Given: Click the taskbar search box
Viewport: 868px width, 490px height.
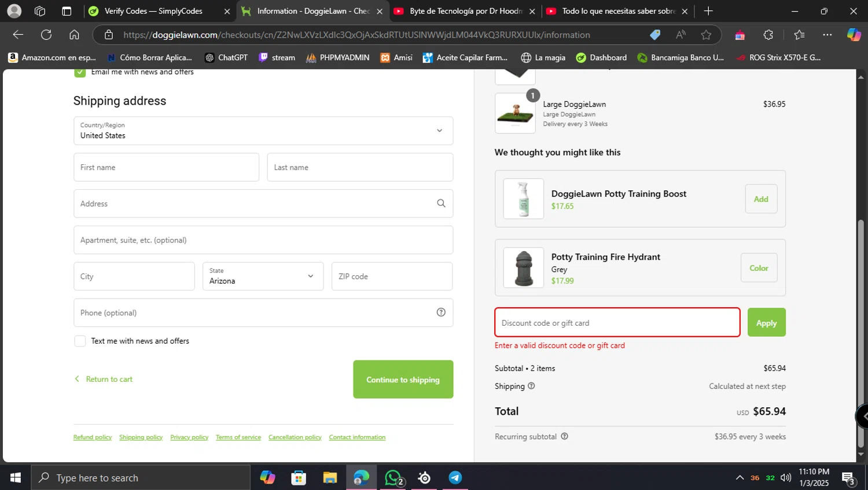Looking at the screenshot, I should click(x=141, y=478).
